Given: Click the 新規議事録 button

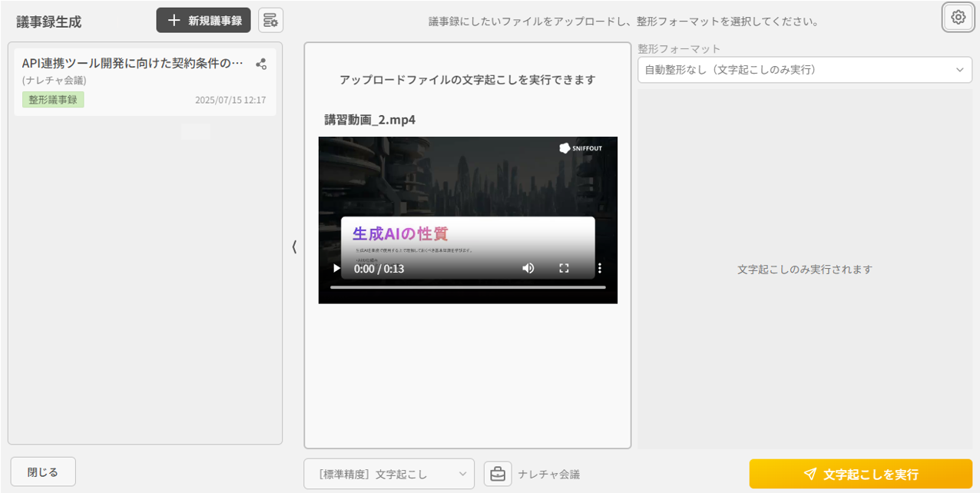Looking at the screenshot, I should tap(204, 21).
